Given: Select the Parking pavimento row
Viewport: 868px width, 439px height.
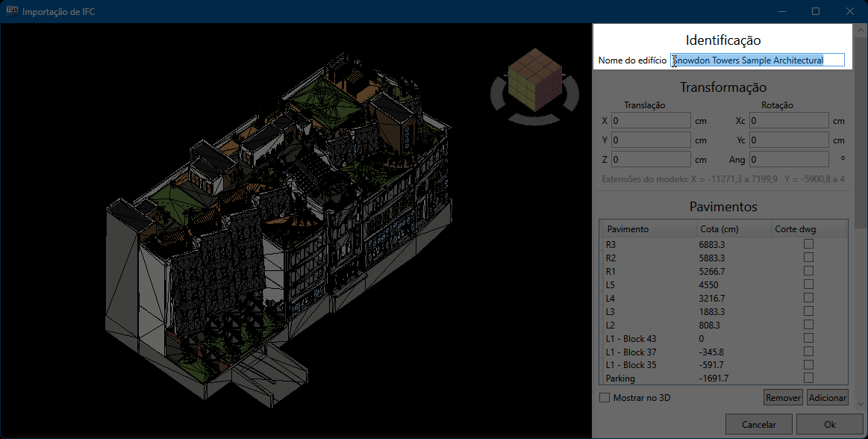Looking at the screenshot, I should click(648, 379).
